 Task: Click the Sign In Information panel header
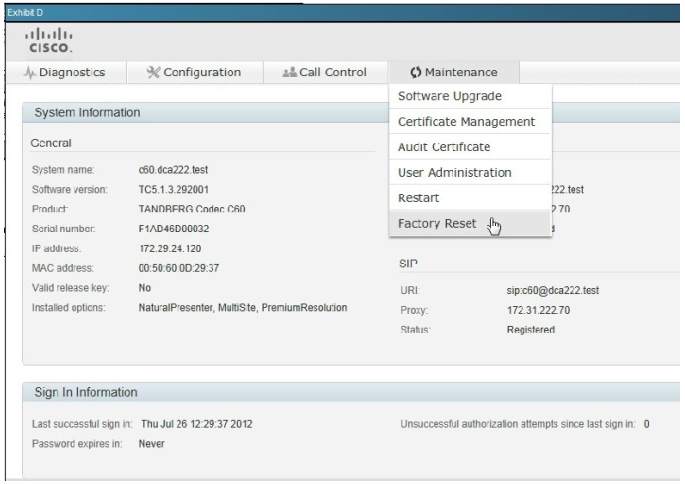coord(85,391)
